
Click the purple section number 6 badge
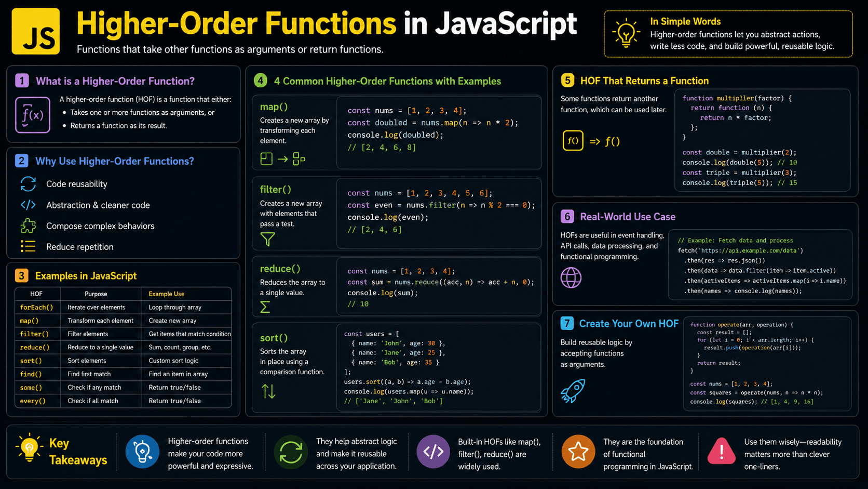pos(567,216)
